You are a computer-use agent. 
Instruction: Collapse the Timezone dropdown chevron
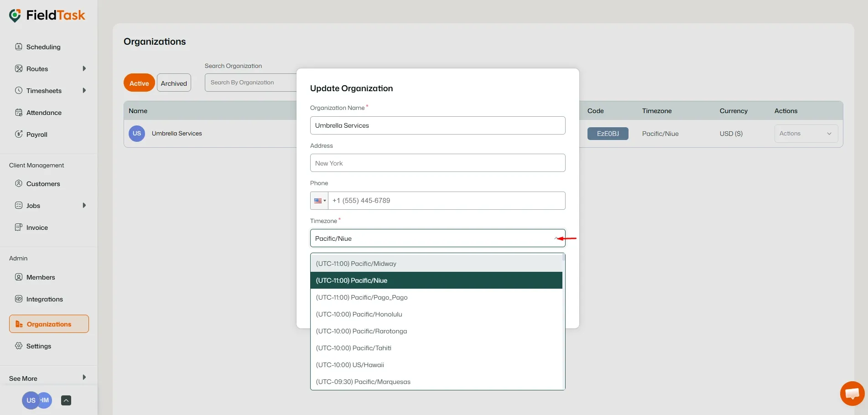pyautogui.click(x=556, y=238)
